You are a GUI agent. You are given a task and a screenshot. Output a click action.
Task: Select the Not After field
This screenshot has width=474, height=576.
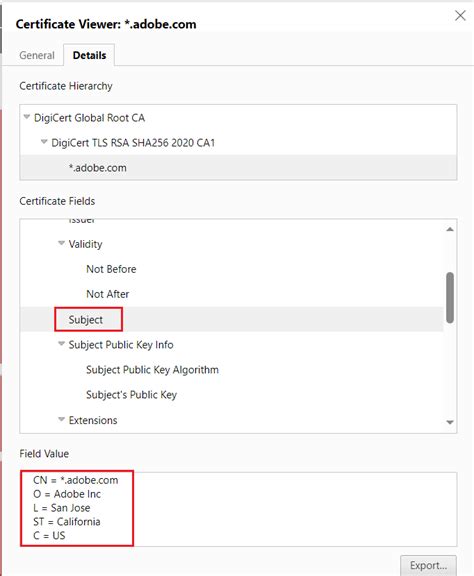pos(108,294)
